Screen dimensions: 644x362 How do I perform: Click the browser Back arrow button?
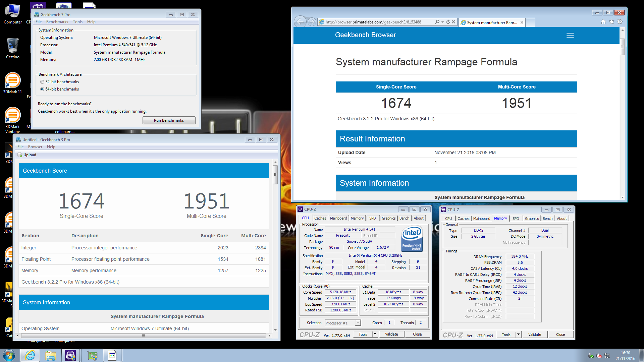pos(300,22)
